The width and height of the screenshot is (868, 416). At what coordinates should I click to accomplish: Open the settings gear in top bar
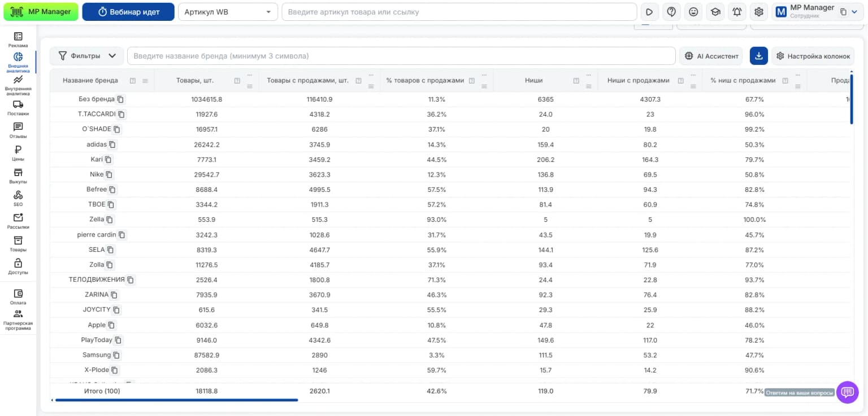pos(759,12)
